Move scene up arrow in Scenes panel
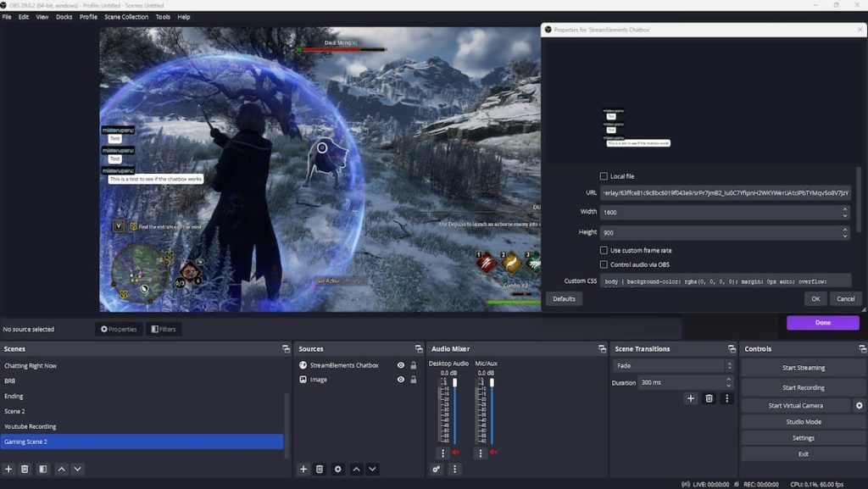This screenshot has height=489, width=868. (x=61, y=470)
